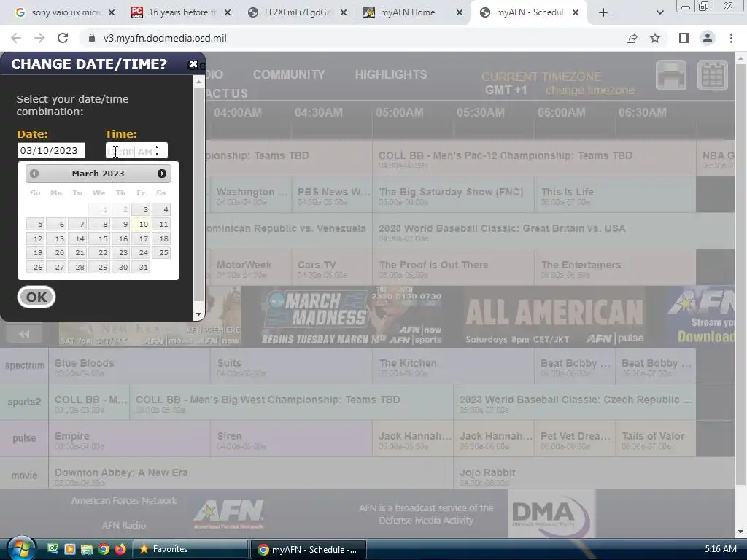Open The Entertainers program entry

pyautogui.click(x=615, y=267)
